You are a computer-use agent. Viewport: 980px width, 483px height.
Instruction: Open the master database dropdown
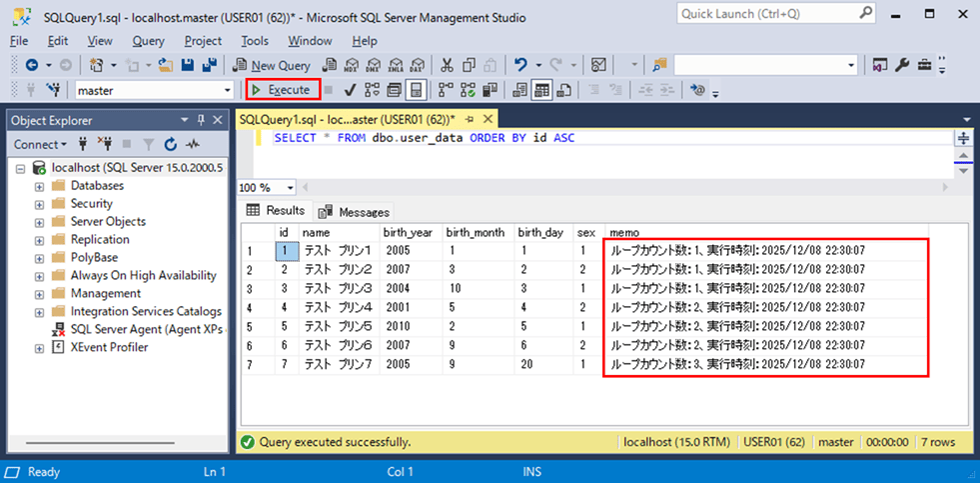(x=227, y=90)
